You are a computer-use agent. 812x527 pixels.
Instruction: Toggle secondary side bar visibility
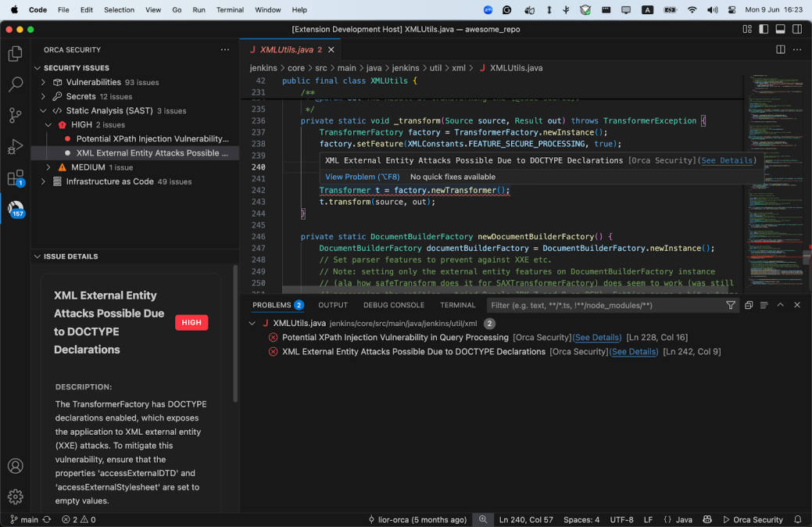tap(797, 29)
